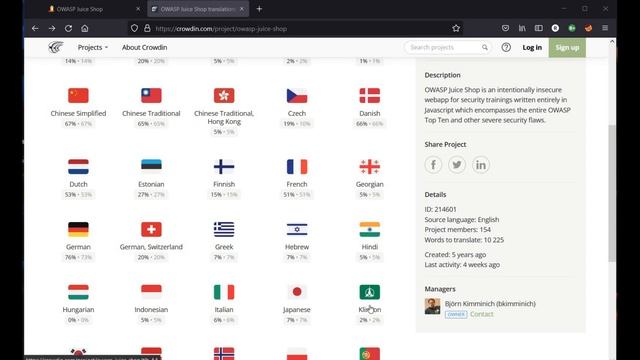This screenshot has height=360, width=640.
Task: Share project via LinkedIn icon
Action: point(481,165)
